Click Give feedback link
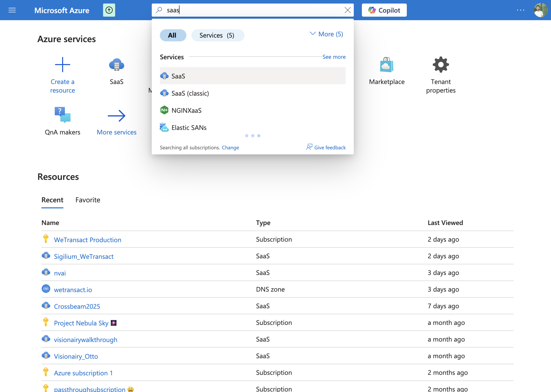This screenshot has height=392, width=551. [x=330, y=148]
